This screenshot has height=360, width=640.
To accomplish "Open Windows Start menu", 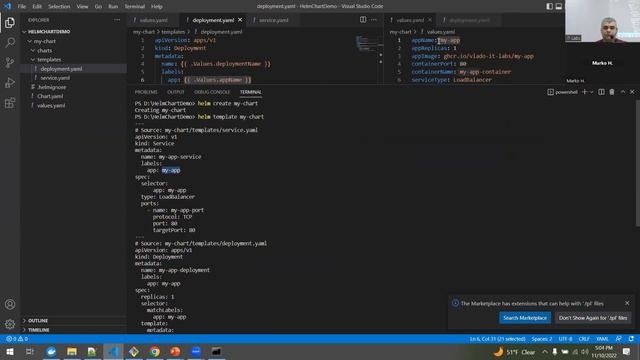I will tap(9, 351).
